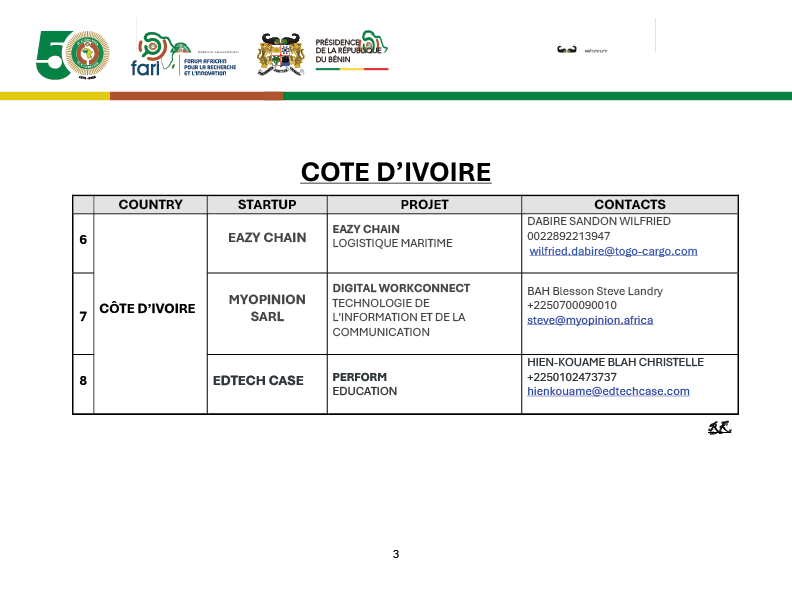Select the PERFORM project title

pos(360,377)
